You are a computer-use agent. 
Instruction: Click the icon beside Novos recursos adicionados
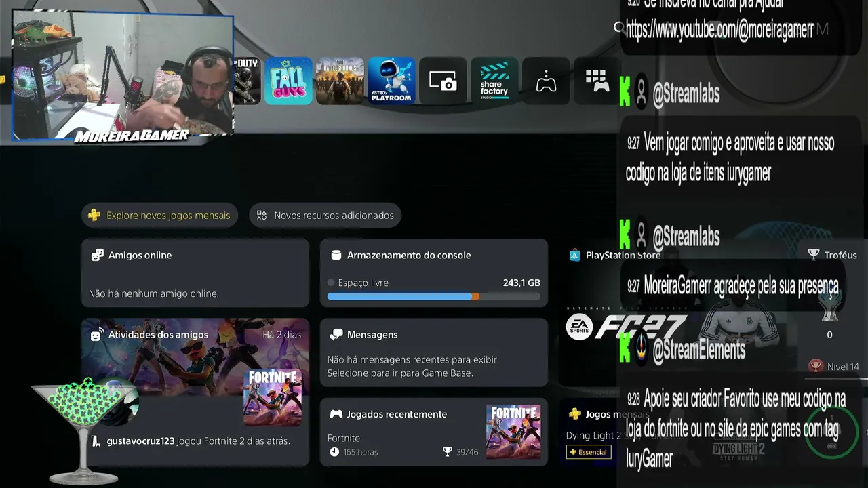click(262, 216)
